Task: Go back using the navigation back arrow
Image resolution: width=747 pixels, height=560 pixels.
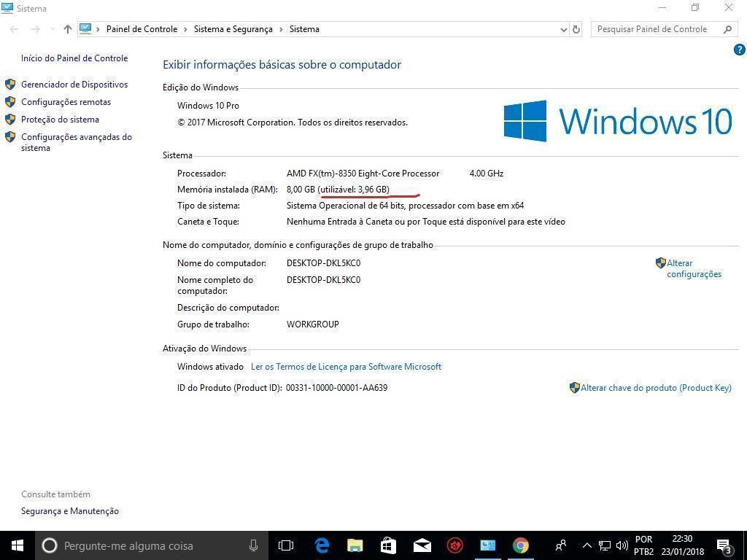Action: 14,29
